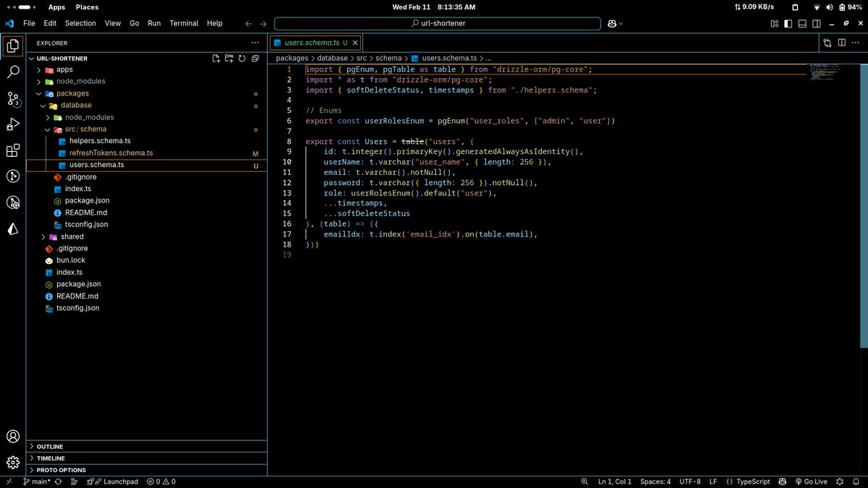This screenshot has width=868, height=488.
Task: Navigate back with the left arrow
Action: click(249, 23)
